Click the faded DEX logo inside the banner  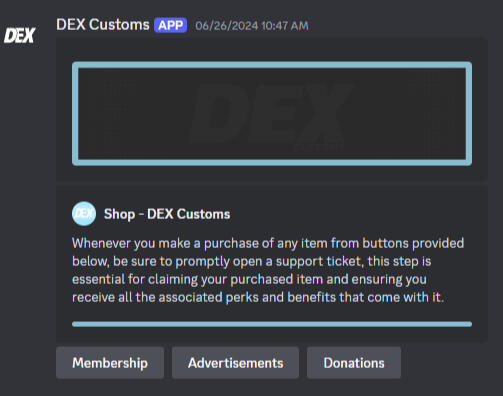(x=270, y=115)
